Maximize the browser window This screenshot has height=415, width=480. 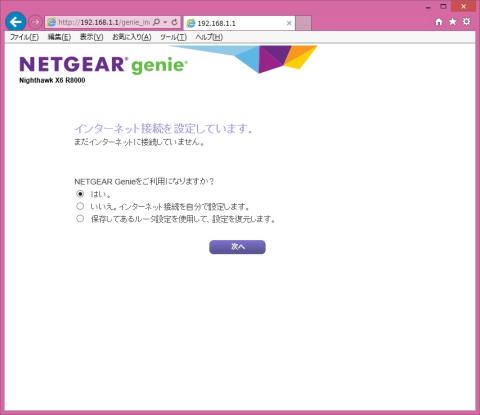pos(443,6)
